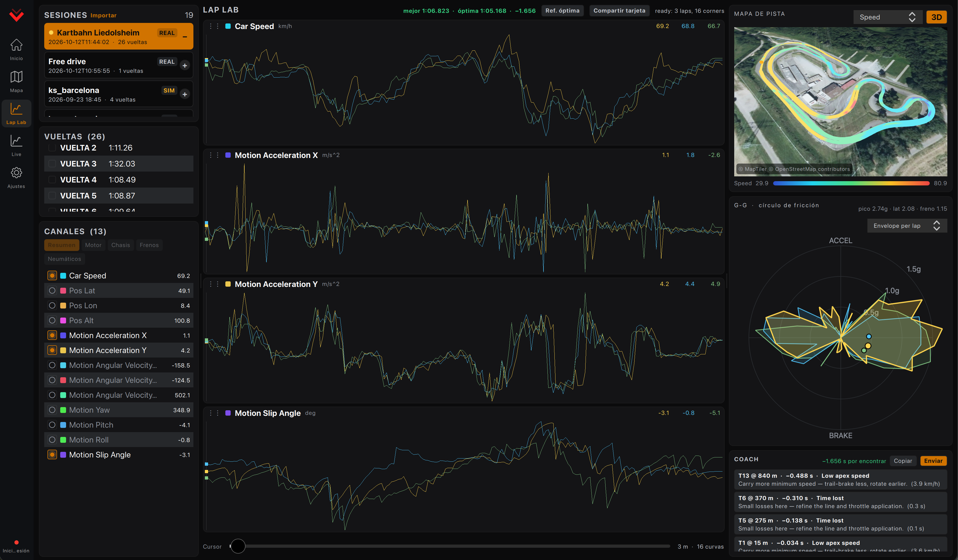Open the Envelope per lap dropdown
The height and width of the screenshot is (560, 958).
(906, 225)
